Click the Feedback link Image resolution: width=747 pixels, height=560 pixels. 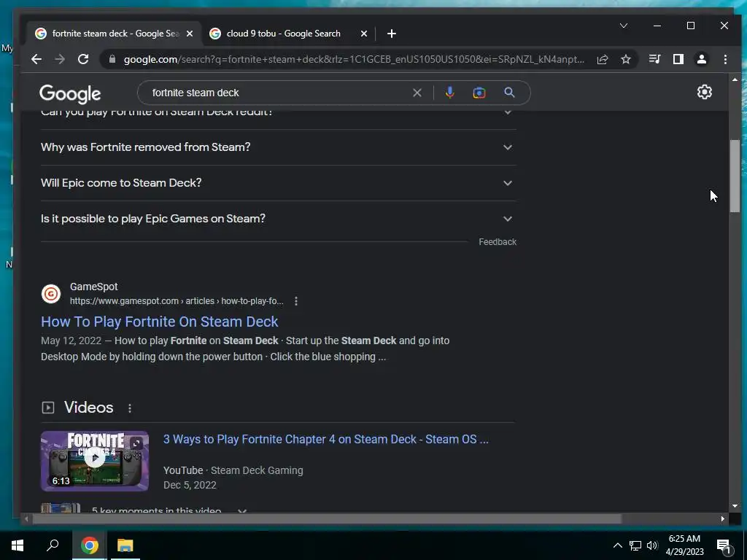click(498, 242)
